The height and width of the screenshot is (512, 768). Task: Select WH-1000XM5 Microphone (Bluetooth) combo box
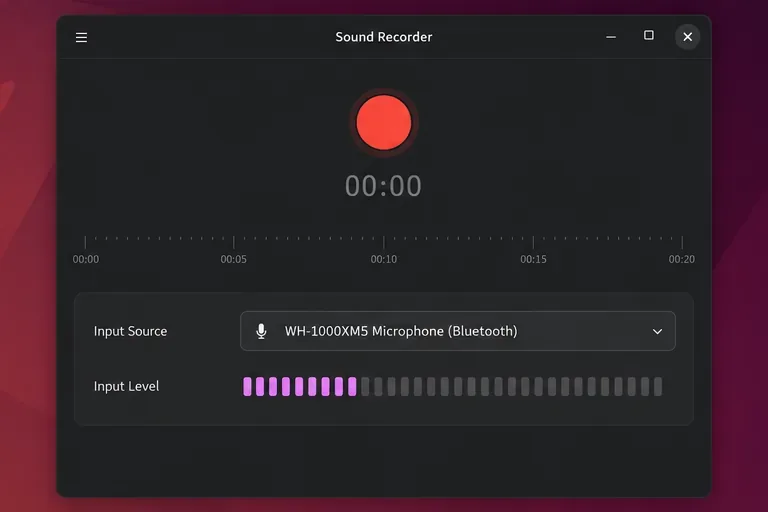coord(458,331)
